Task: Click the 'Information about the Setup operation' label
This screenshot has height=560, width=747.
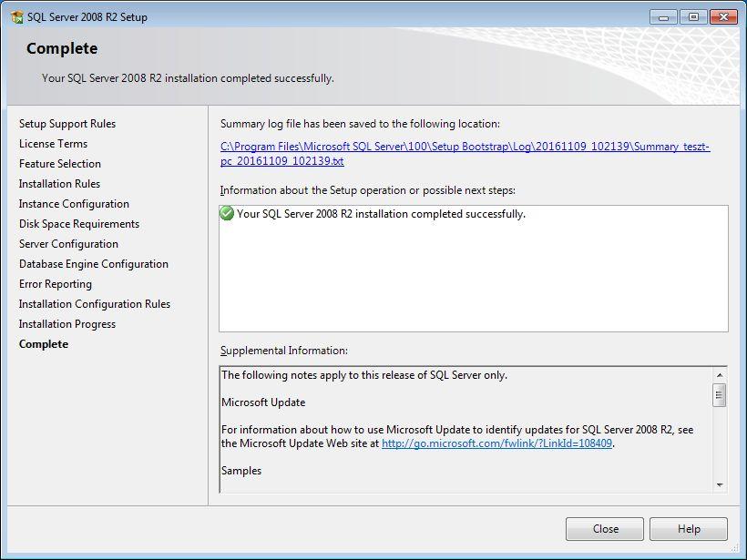Action: pyautogui.click(x=368, y=190)
